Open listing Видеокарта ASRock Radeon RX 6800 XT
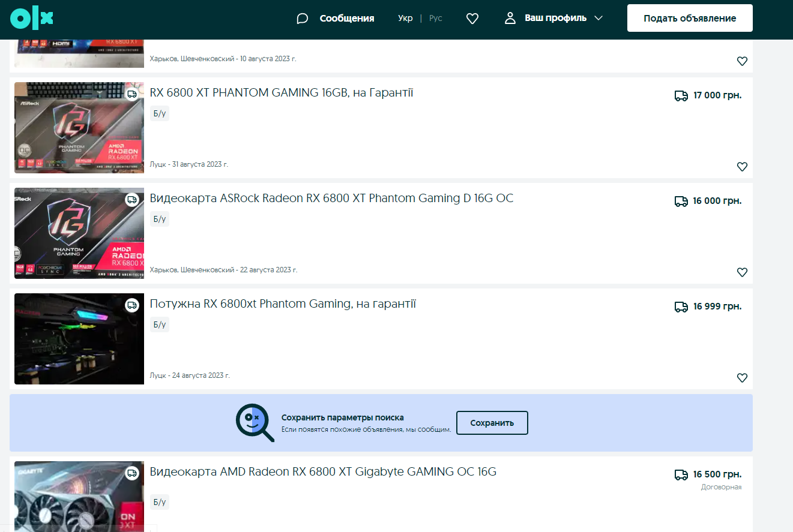Viewport: 793px width, 532px height. [x=332, y=199]
